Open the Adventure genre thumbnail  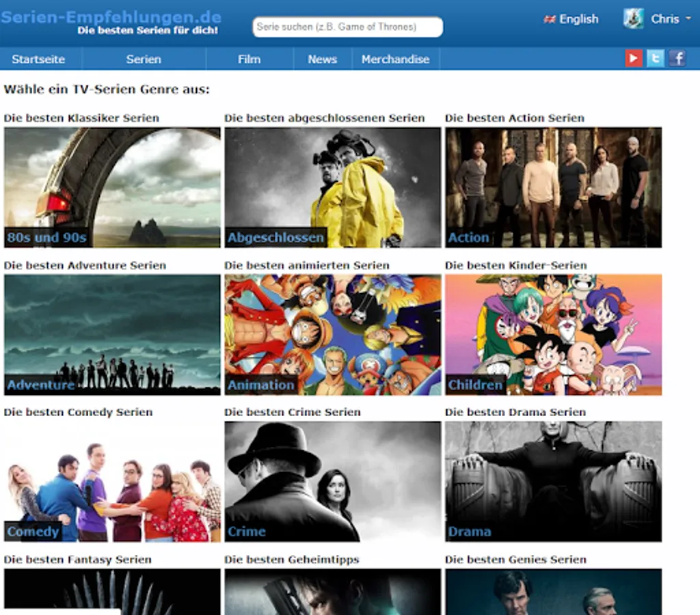click(112, 335)
